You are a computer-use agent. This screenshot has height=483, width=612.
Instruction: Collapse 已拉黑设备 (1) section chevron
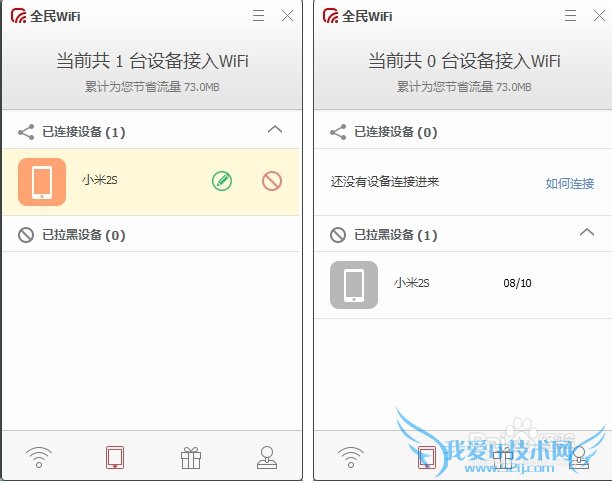coord(587,233)
